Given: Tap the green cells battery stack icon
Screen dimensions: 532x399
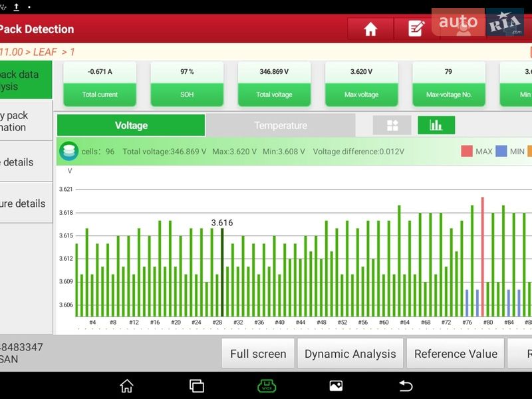Looking at the screenshot, I should coord(68,151).
